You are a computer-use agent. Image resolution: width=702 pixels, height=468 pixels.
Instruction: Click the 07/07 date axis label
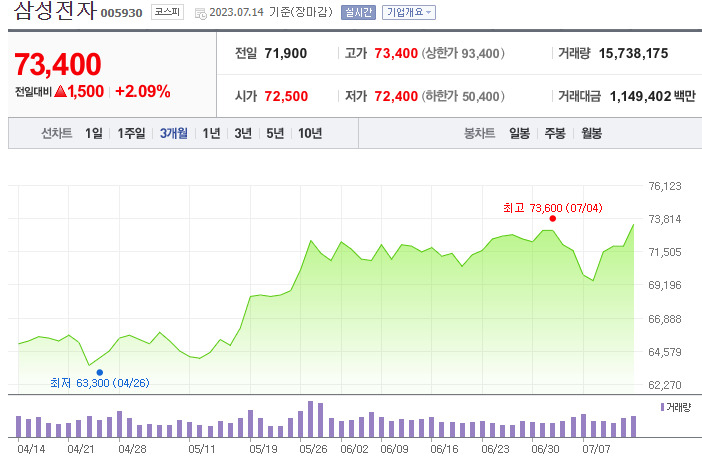[596, 449]
